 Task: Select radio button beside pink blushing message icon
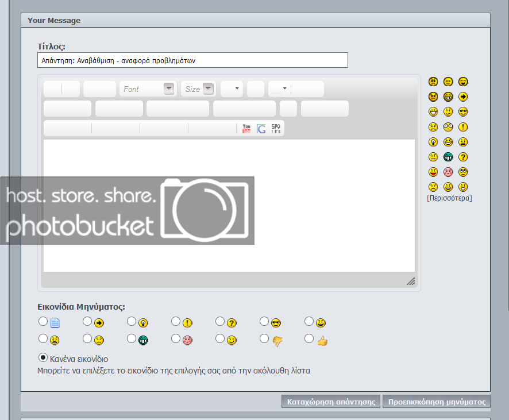click(176, 338)
